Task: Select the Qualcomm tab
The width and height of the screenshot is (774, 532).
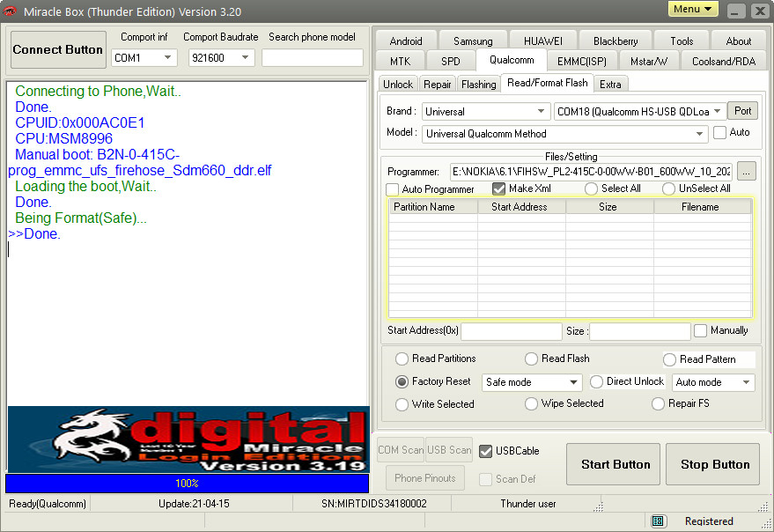Action: click(x=512, y=60)
